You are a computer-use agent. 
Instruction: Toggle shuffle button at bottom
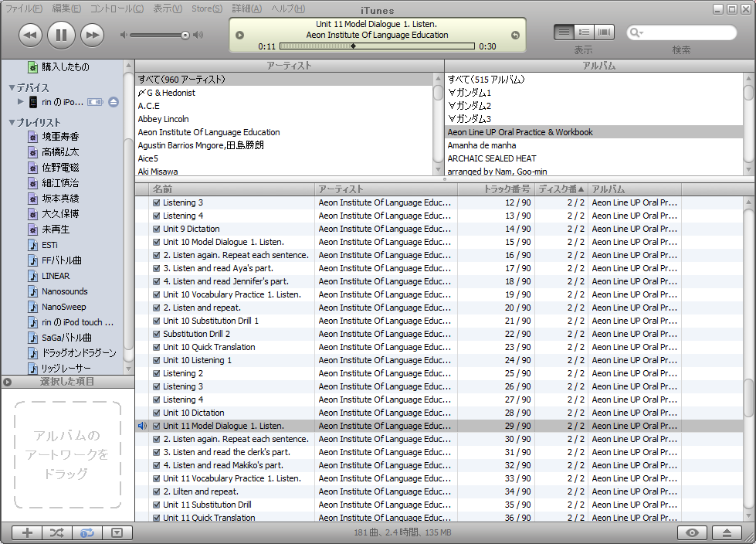[x=57, y=532]
